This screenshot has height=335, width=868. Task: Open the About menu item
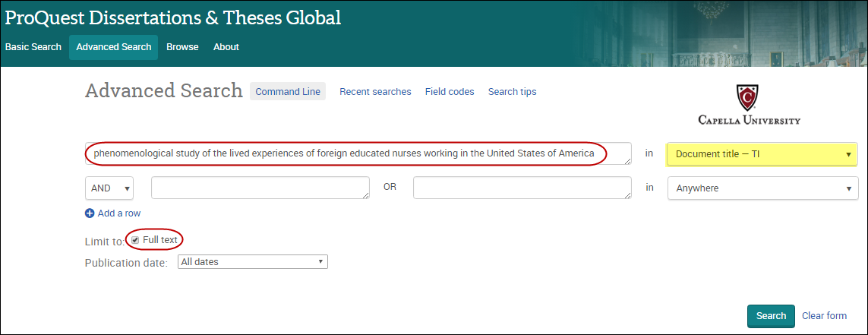tap(226, 47)
